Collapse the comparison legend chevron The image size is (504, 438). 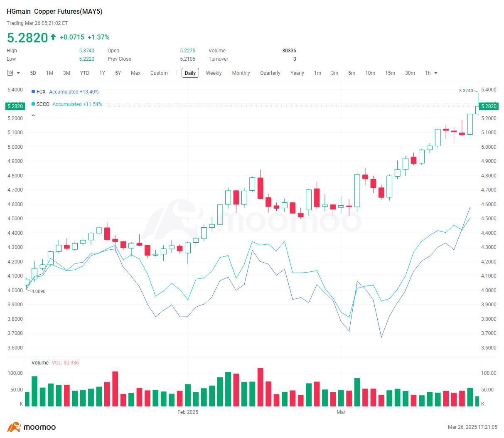(x=33, y=116)
